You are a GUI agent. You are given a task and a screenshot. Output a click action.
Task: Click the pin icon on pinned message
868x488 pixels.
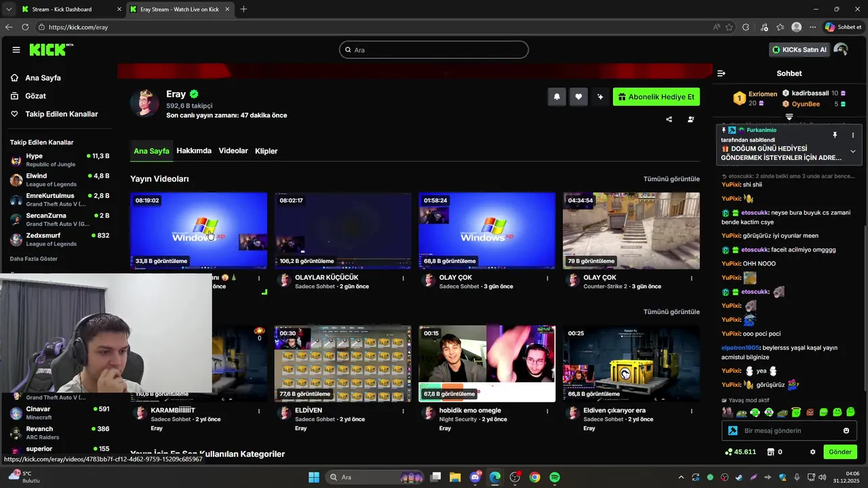pos(835,136)
